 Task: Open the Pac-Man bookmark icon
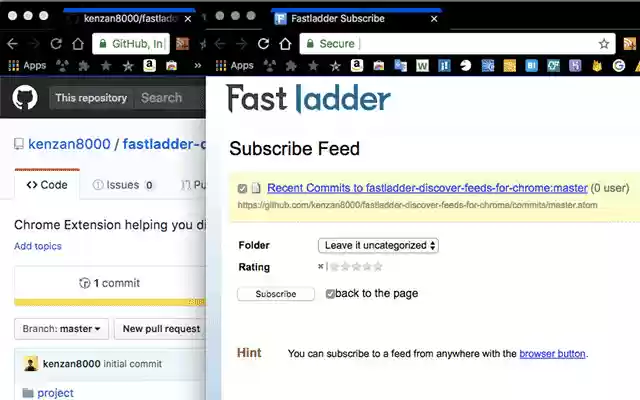tap(466, 65)
